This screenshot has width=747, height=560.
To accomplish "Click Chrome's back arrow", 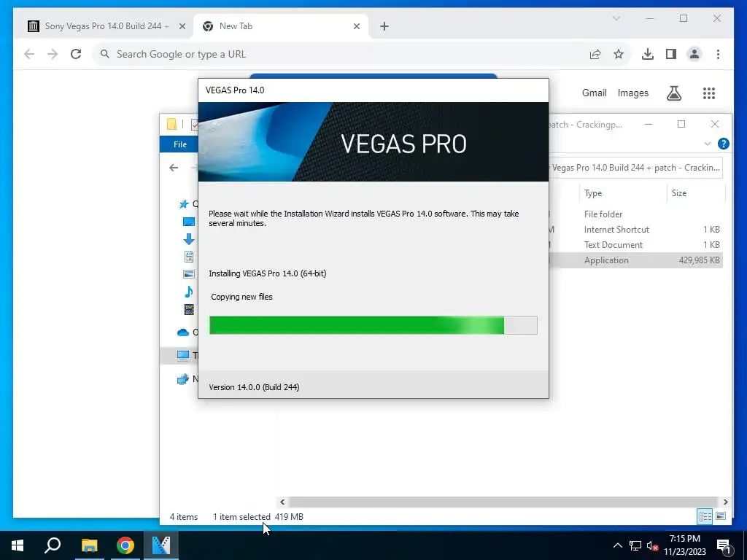I will click(x=29, y=54).
